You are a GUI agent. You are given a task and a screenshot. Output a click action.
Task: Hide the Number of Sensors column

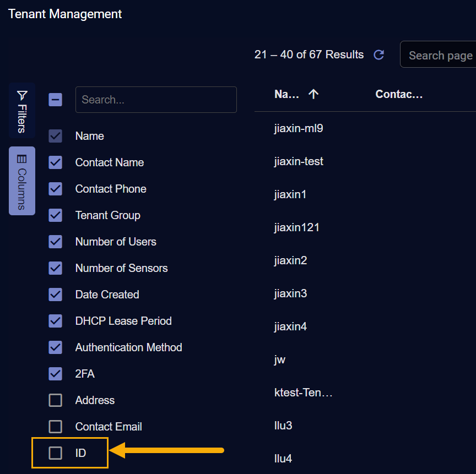tap(55, 268)
